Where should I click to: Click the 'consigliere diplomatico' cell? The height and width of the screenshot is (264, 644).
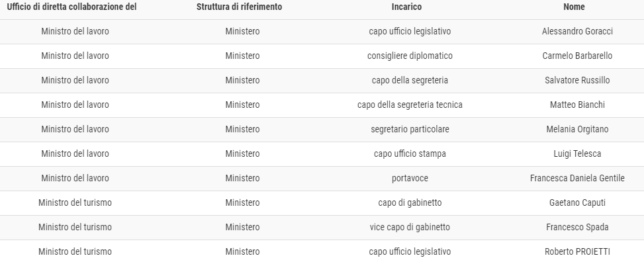(410, 56)
